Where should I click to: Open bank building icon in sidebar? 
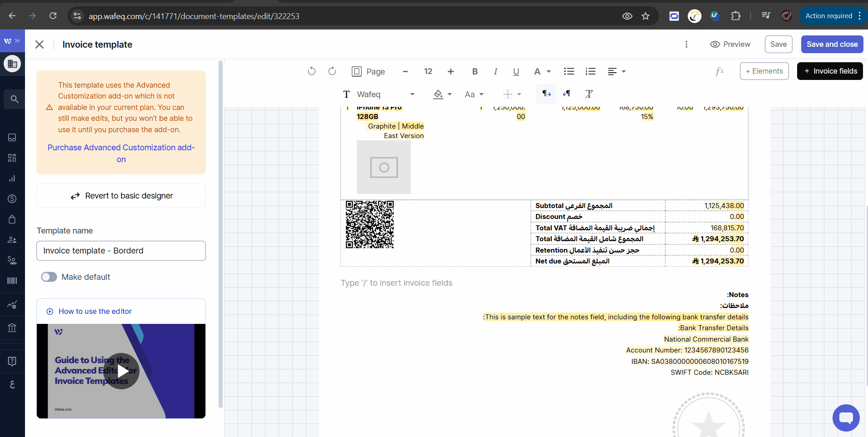12,328
